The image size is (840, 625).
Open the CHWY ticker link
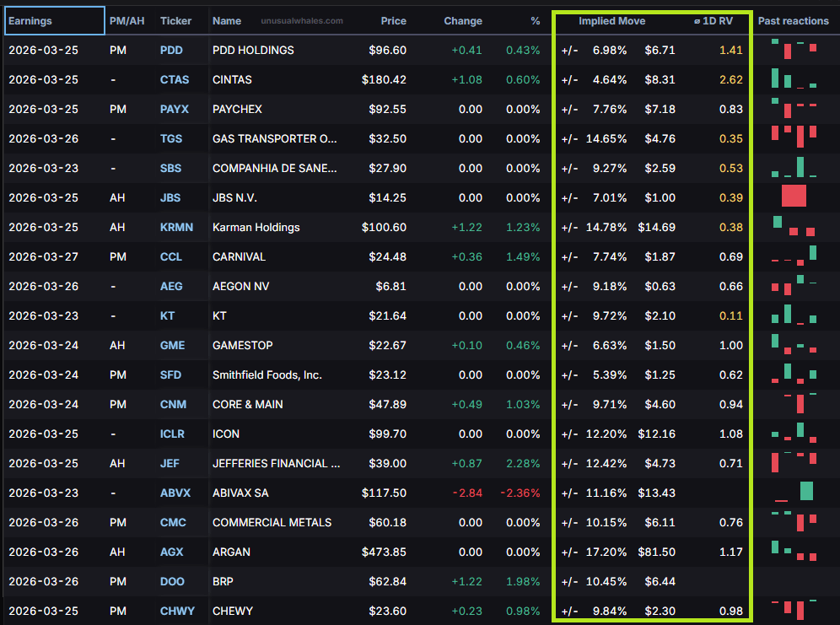(x=177, y=611)
